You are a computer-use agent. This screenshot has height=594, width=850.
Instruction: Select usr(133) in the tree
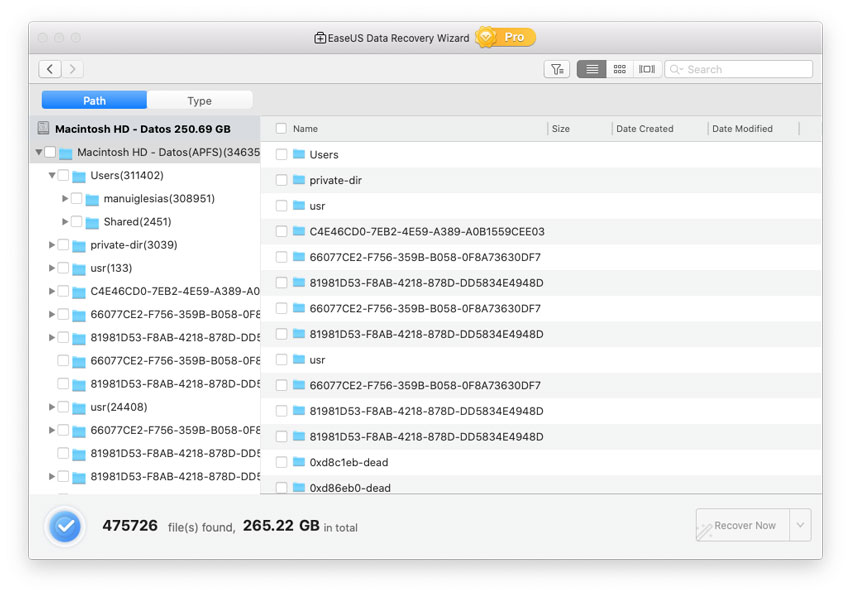(111, 268)
